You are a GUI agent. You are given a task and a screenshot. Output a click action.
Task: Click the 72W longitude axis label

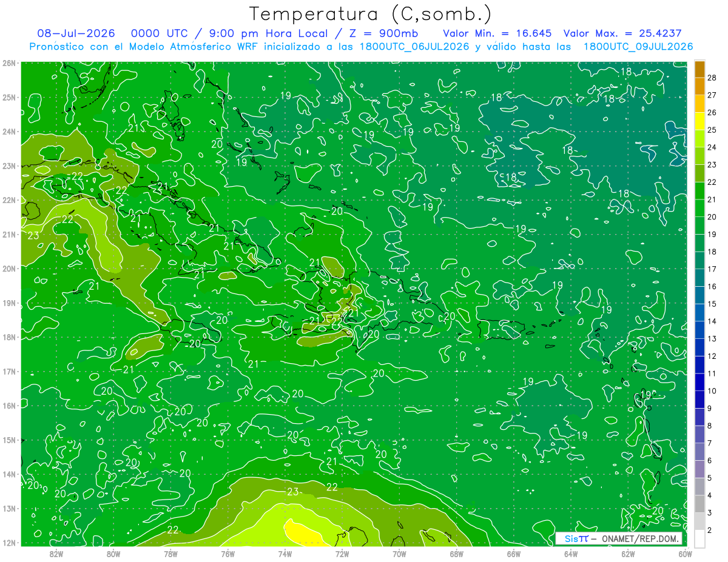(342, 554)
